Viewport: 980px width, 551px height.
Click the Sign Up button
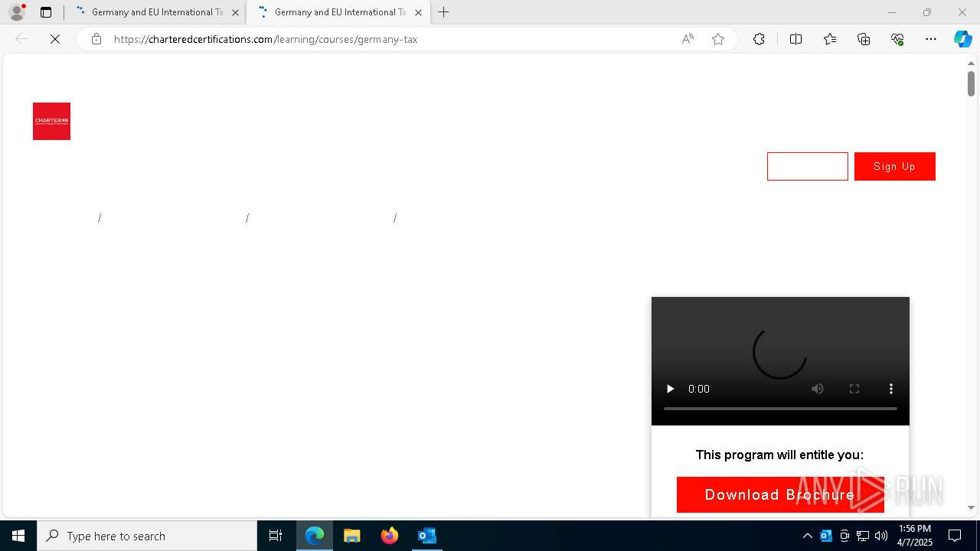pos(894,166)
